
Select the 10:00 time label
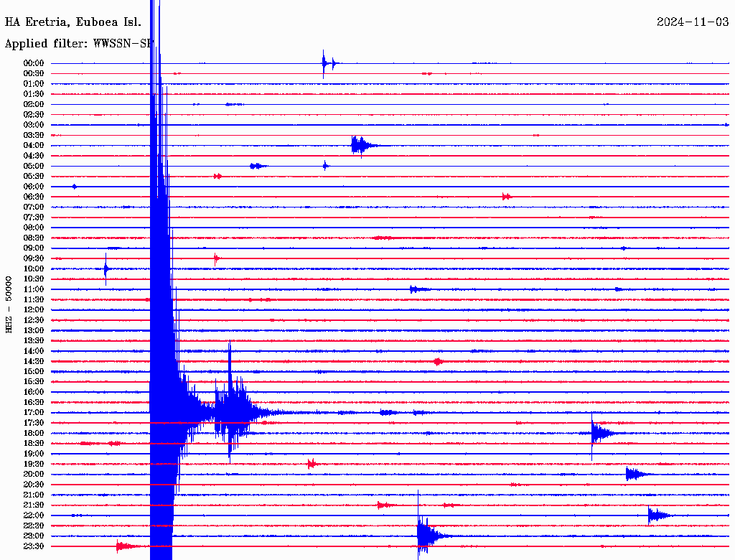(34, 269)
